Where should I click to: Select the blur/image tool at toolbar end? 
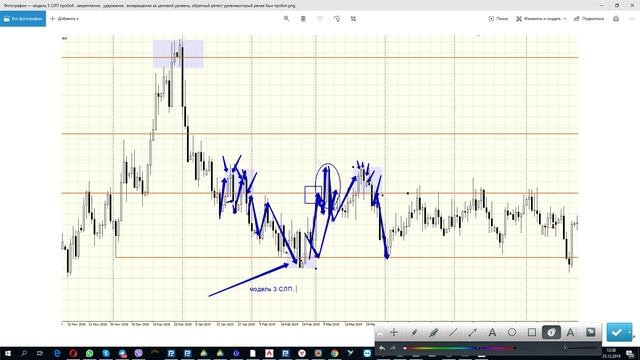[x=590, y=333]
